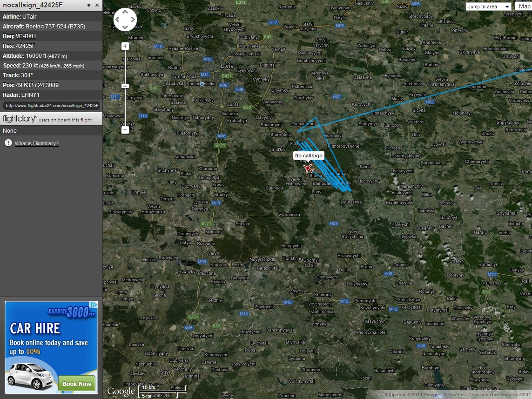Viewport: 532px width, 399px height.
Task: Pan the map up with the arrow control
Action: pyautogui.click(x=125, y=13)
